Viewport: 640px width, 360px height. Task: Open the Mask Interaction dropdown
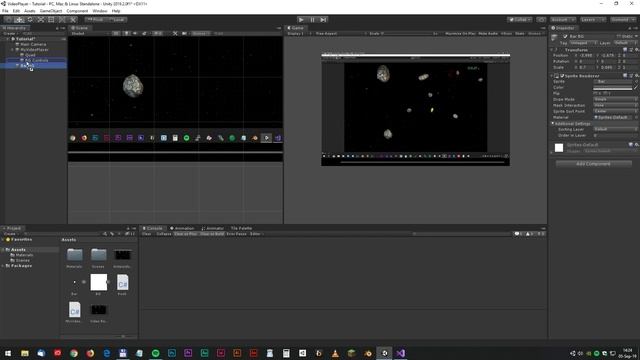pyautogui.click(x=615, y=105)
